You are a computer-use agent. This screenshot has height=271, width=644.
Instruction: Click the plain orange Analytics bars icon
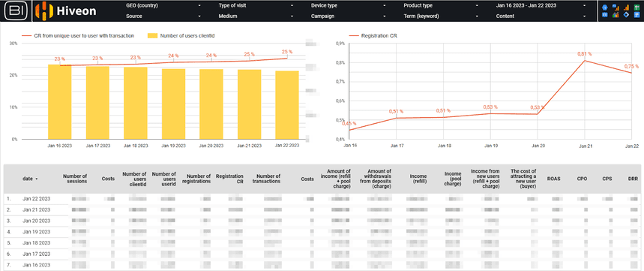626,8
